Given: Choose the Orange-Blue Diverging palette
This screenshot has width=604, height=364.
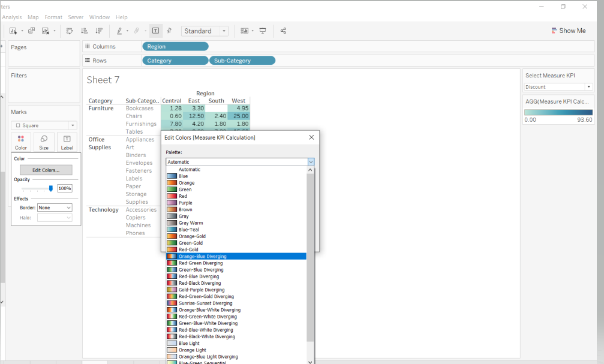Looking at the screenshot, I should coord(236,257).
